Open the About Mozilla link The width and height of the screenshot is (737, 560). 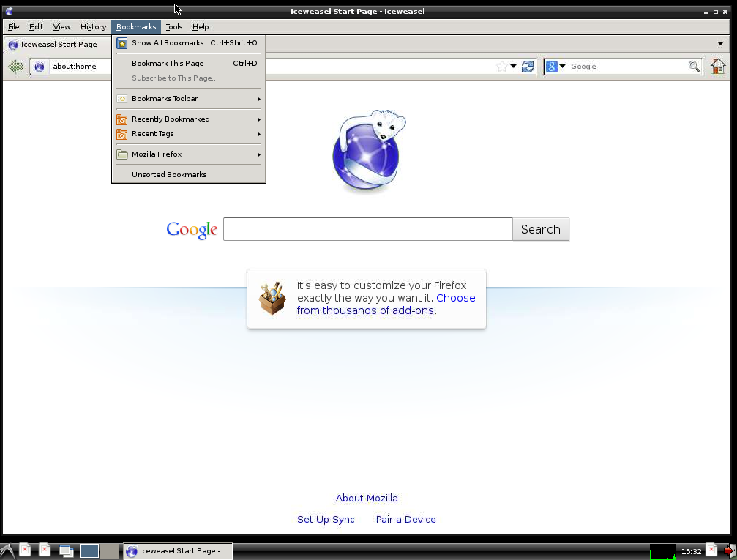[367, 498]
